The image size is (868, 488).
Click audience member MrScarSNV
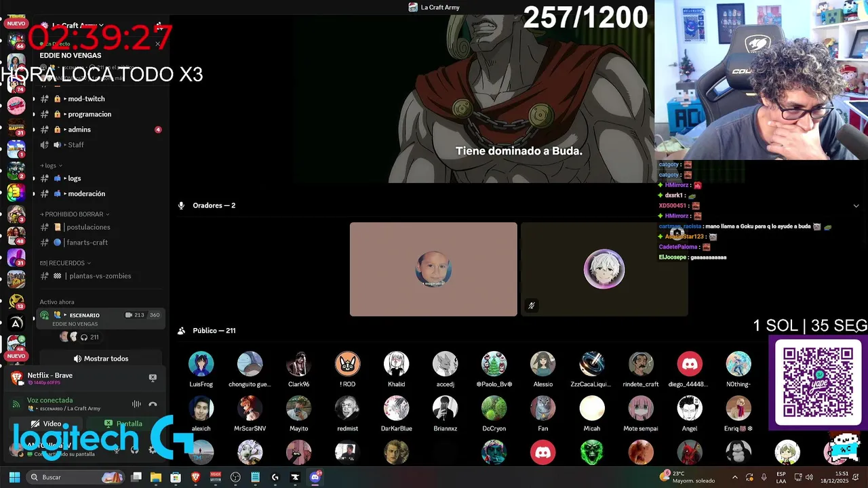click(250, 414)
